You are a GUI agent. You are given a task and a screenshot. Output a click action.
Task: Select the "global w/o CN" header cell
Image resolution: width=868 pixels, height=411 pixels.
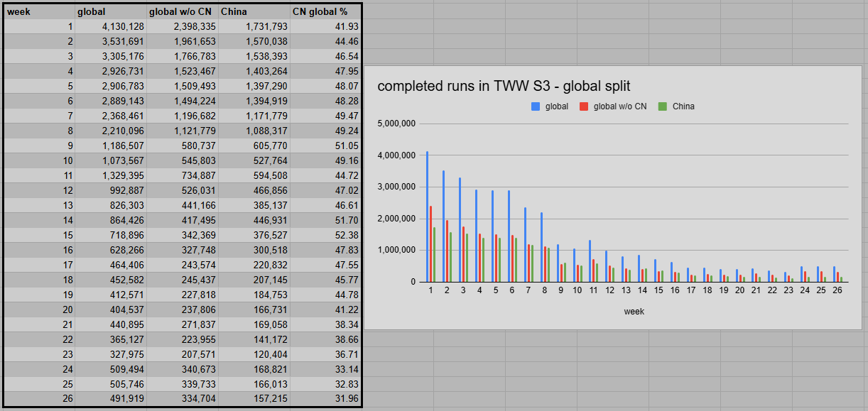tap(181, 11)
